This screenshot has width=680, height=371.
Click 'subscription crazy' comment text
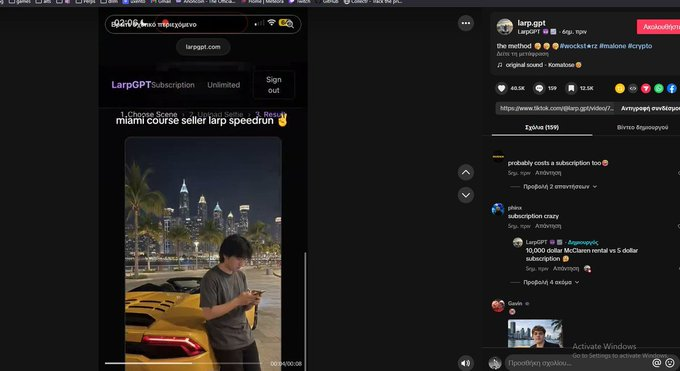[533, 216]
